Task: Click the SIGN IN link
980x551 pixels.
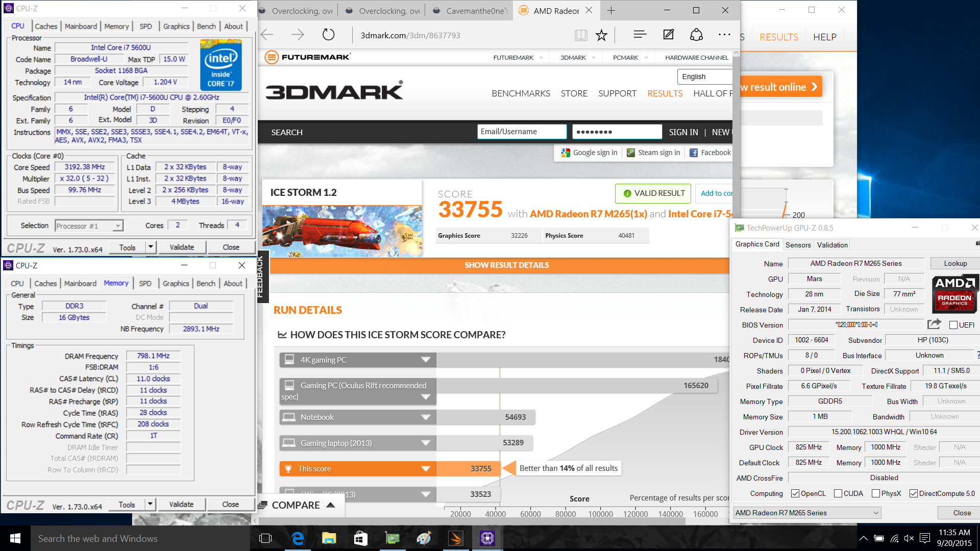Action: [x=683, y=132]
